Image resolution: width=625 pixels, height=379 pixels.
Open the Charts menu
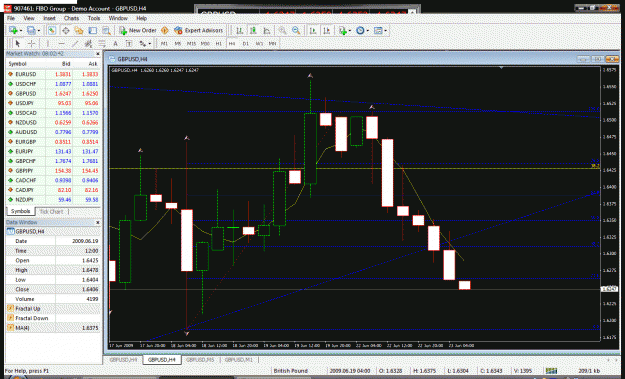[x=71, y=18]
